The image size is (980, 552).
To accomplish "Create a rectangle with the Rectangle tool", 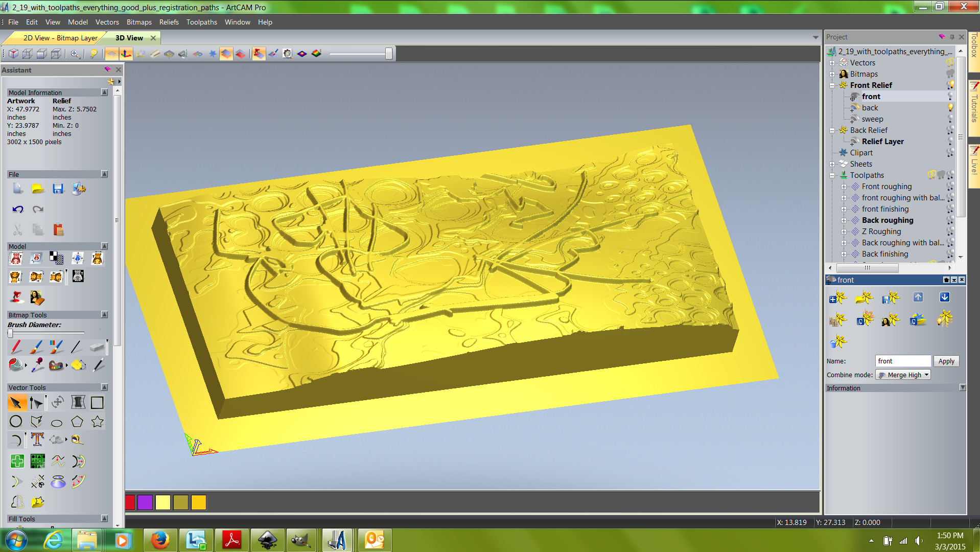I will tap(97, 403).
